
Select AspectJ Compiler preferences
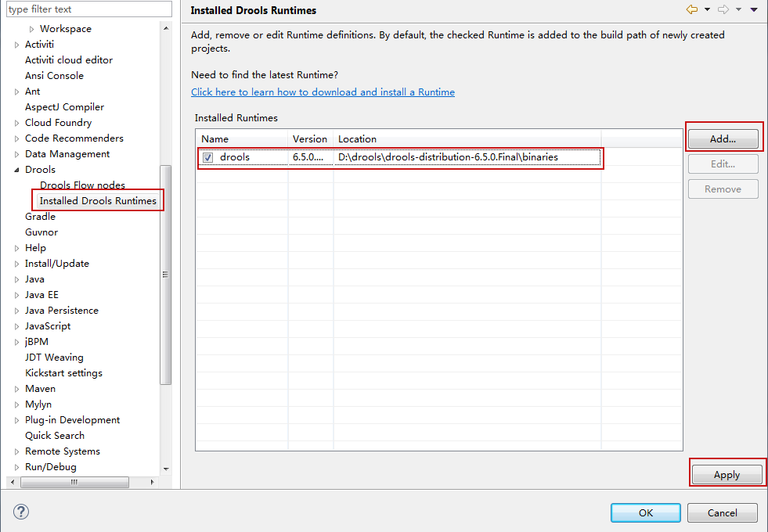tap(64, 106)
